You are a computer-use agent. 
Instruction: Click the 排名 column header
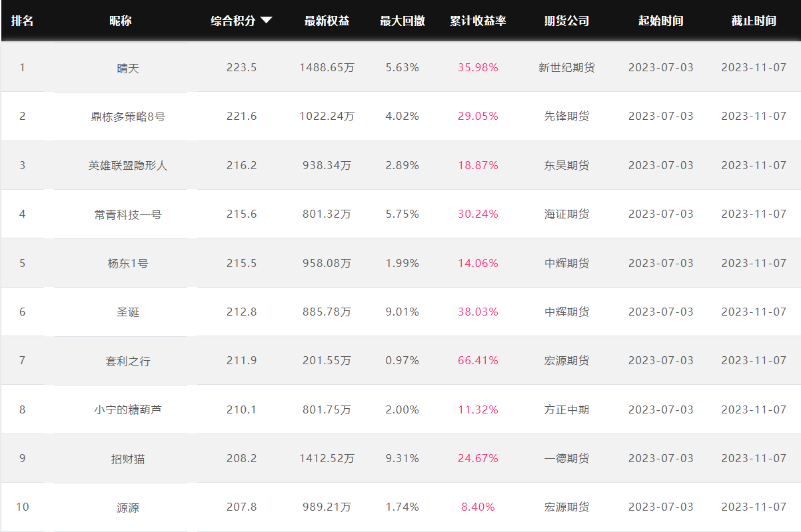23,21
